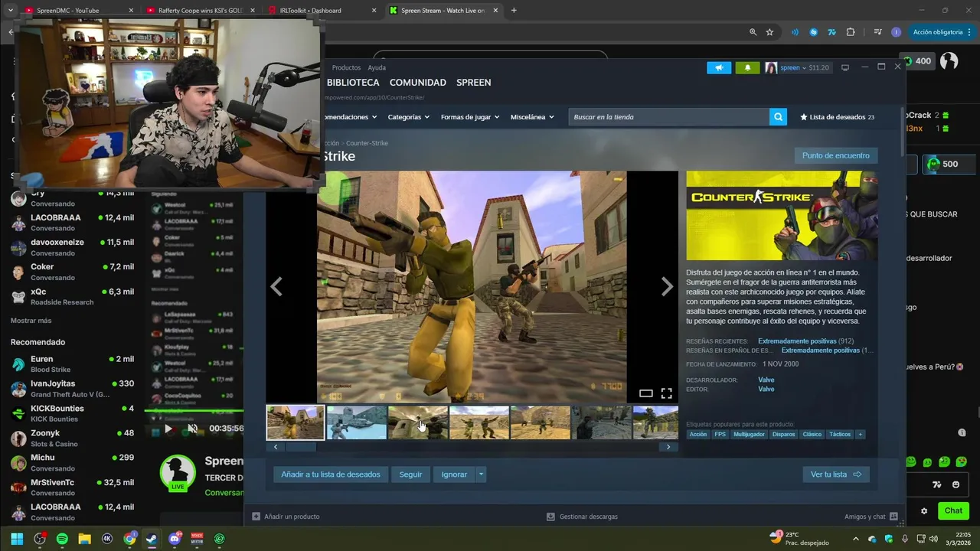Viewport: 980px width, 551px height.
Task: Click the store search magnifier button
Action: click(778, 117)
